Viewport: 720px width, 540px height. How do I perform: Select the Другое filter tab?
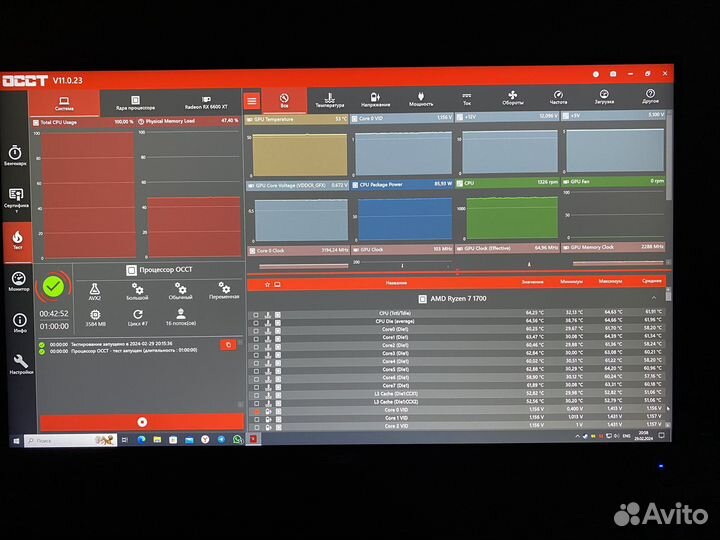650,96
